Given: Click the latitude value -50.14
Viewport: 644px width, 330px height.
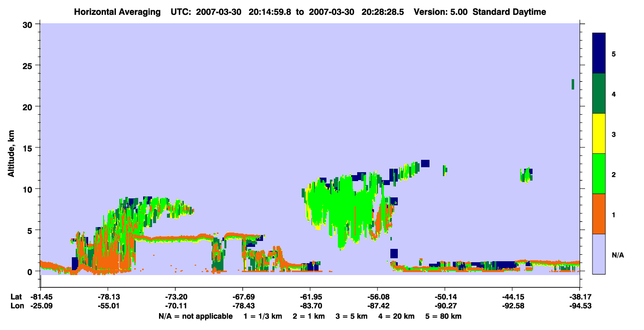Looking at the screenshot, I should [445, 297].
